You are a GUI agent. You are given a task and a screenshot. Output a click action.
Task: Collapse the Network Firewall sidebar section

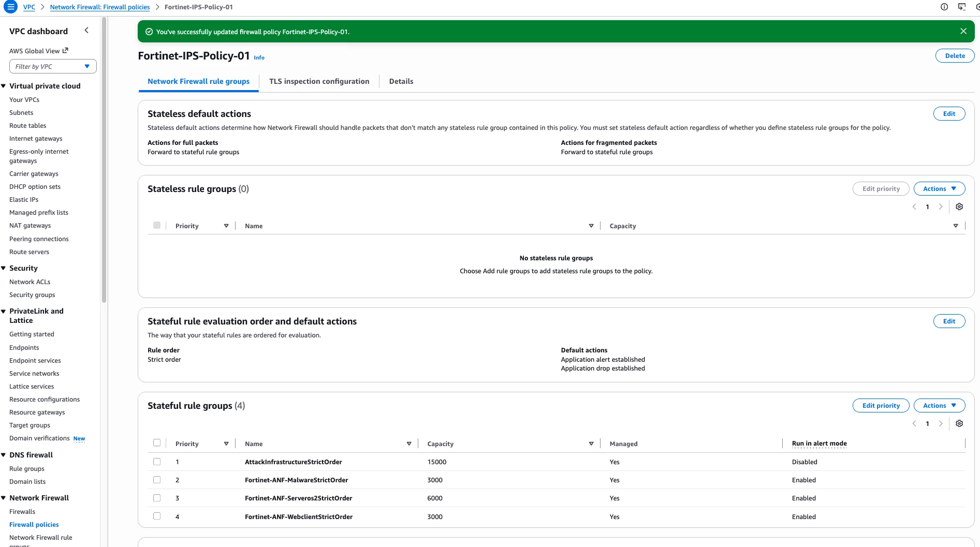tap(4, 498)
